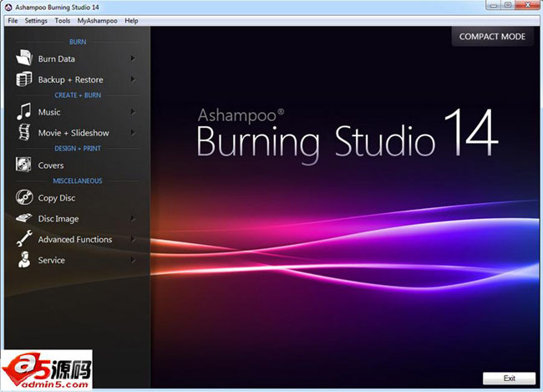Expand the Service submenu arrow
Viewport: 543px width, 392px height.
[133, 260]
